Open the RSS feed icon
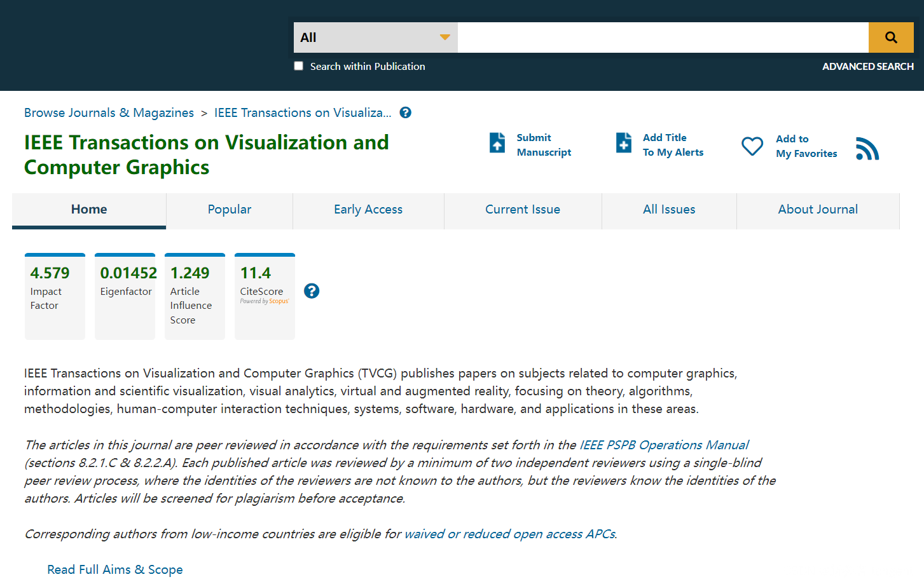This screenshot has width=924, height=584. pos(867,149)
